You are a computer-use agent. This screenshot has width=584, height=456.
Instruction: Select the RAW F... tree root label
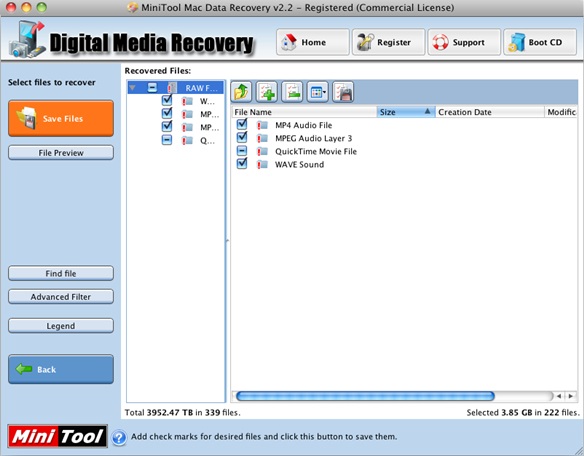click(201, 88)
